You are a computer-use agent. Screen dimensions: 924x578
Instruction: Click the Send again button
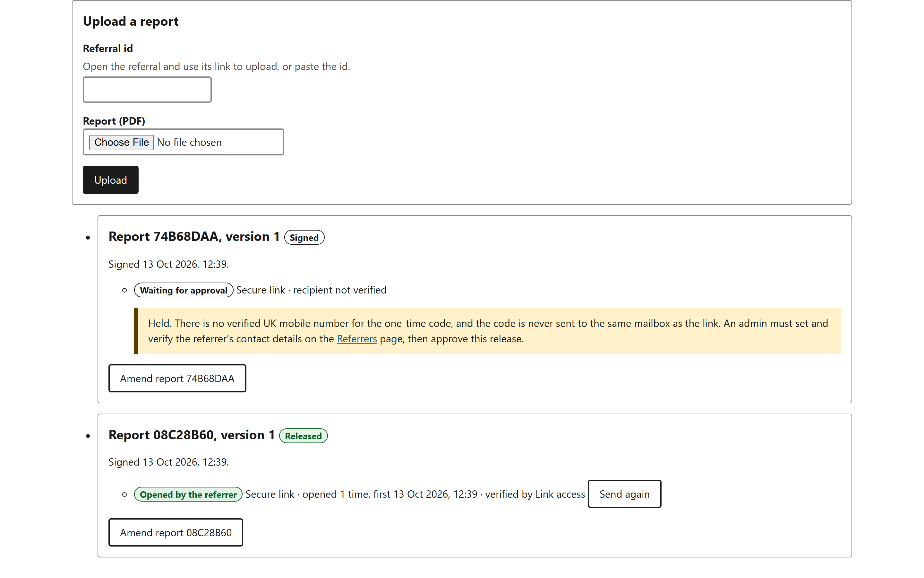pos(624,494)
